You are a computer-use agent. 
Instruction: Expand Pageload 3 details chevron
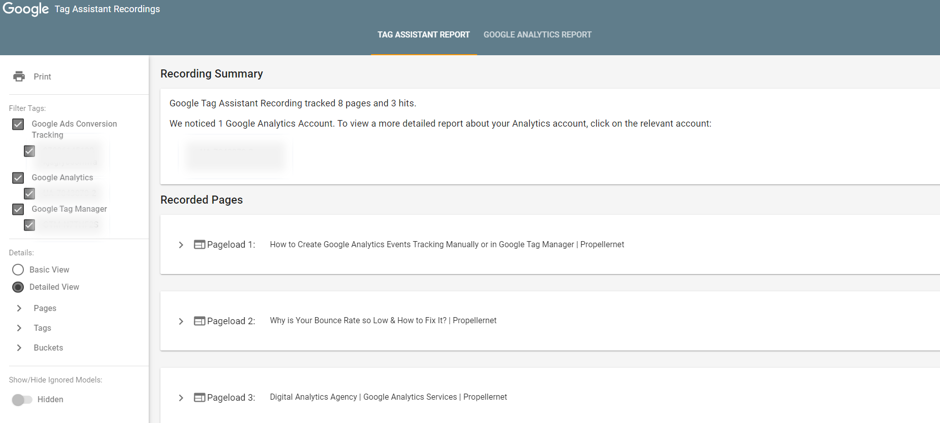click(181, 398)
